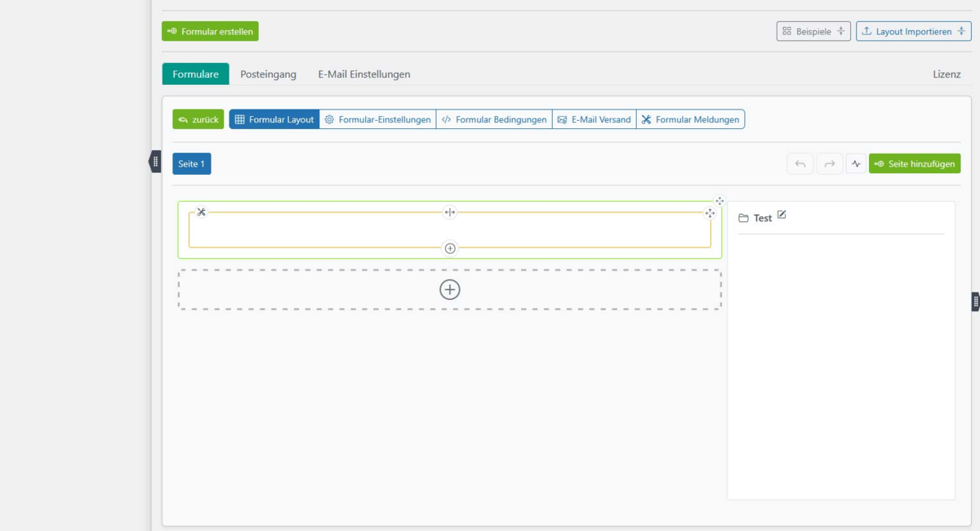This screenshot has height=531, width=980.
Task: Click the column split handle icon
Action: click(449, 212)
